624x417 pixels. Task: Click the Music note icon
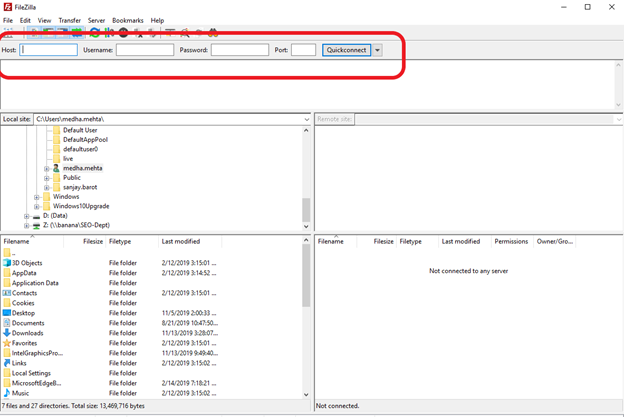click(7, 393)
